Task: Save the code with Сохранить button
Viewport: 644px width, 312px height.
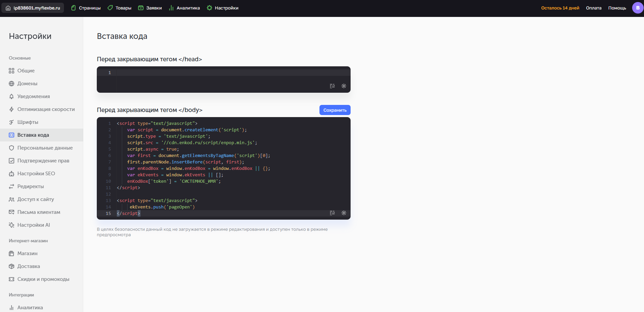Action: pyautogui.click(x=335, y=110)
